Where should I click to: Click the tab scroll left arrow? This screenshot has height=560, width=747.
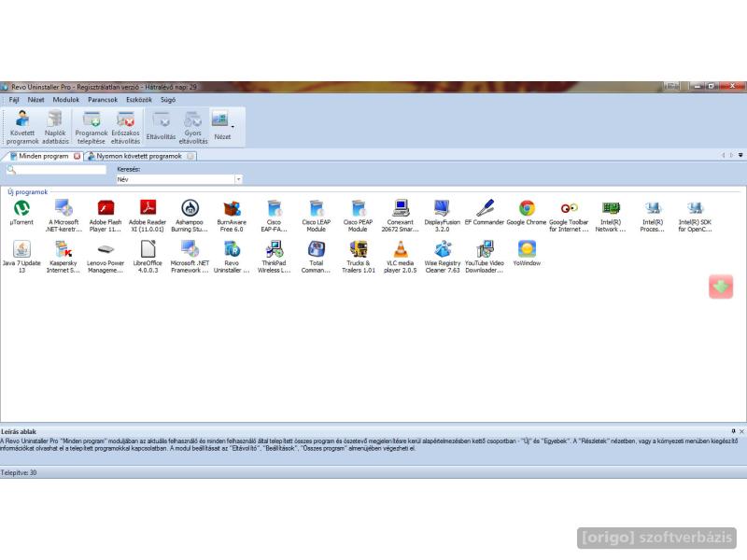[x=723, y=155]
